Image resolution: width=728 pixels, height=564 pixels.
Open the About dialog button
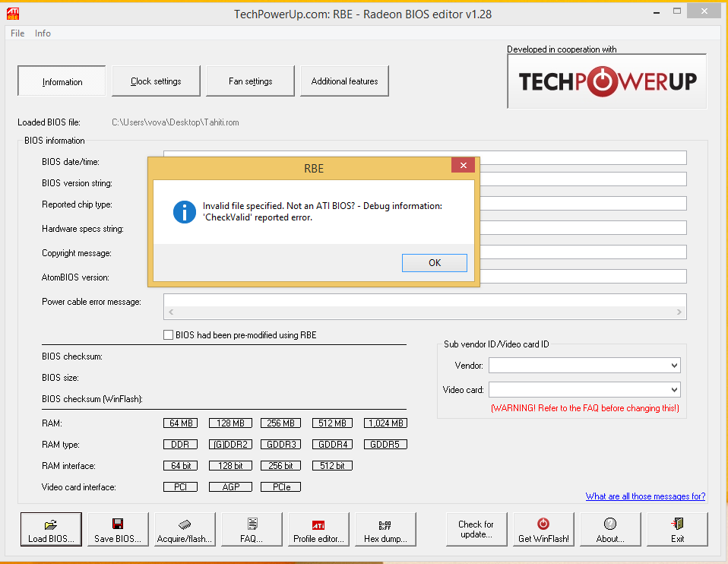(x=610, y=529)
